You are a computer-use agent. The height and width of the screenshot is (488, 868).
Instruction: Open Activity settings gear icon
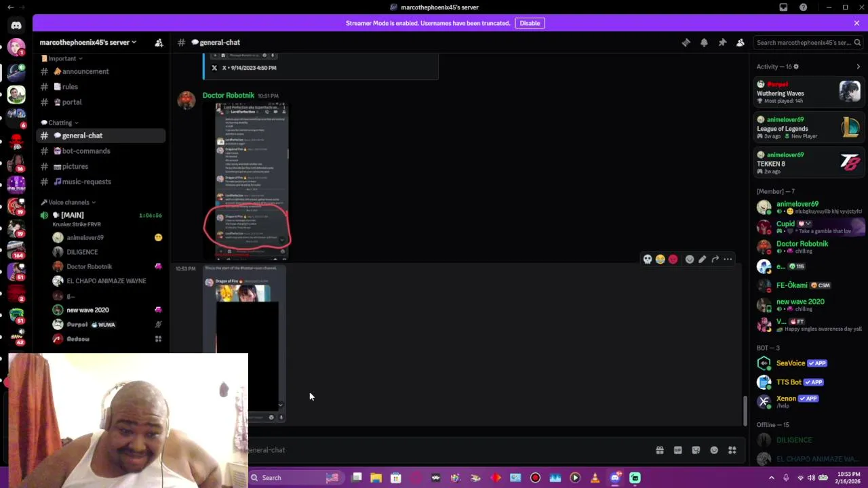(796, 66)
